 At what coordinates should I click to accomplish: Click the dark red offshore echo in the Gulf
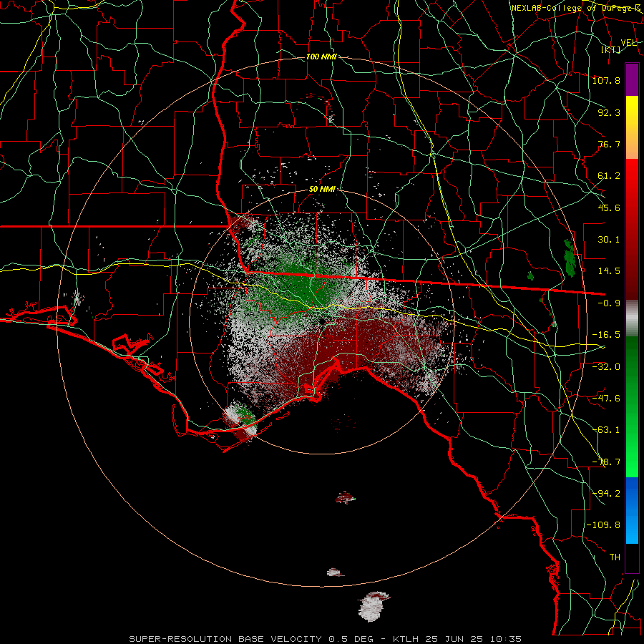[x=345, y=498]
